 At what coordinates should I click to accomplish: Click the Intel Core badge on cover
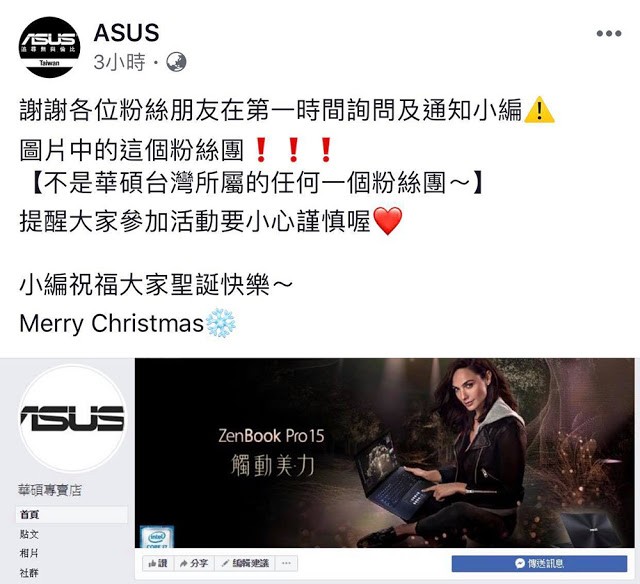(157, 537)
